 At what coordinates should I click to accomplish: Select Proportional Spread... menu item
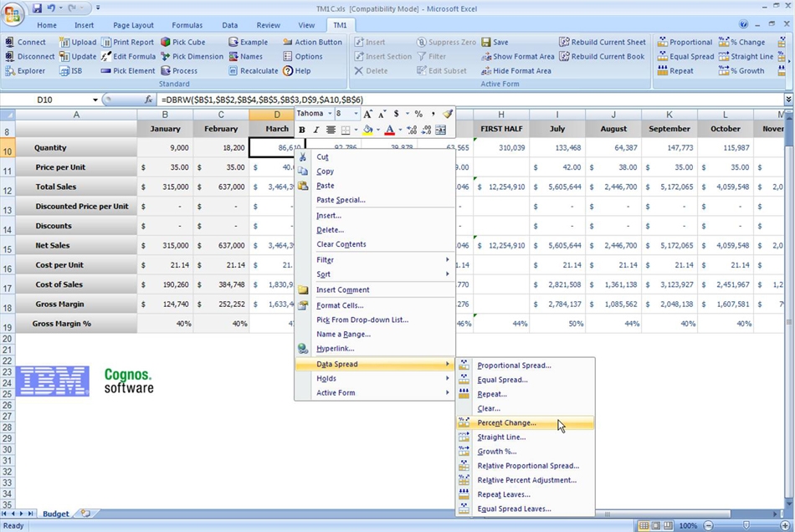coord(525,366)
